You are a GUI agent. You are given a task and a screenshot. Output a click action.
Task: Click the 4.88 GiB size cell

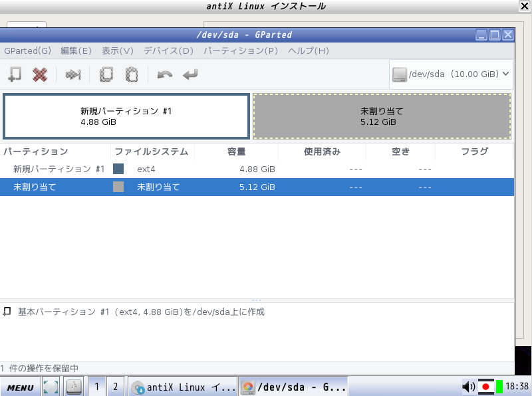257,169
